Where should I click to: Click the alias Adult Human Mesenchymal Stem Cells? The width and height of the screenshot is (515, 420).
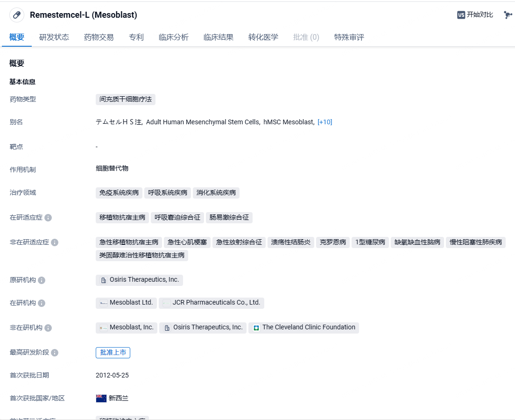point(203,122)
